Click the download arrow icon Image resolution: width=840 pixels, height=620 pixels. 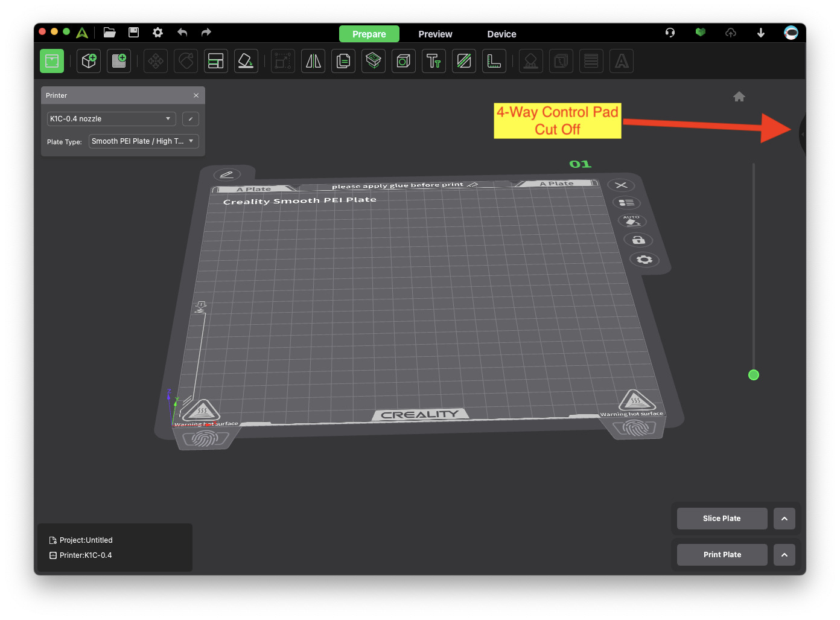[761, 33]
